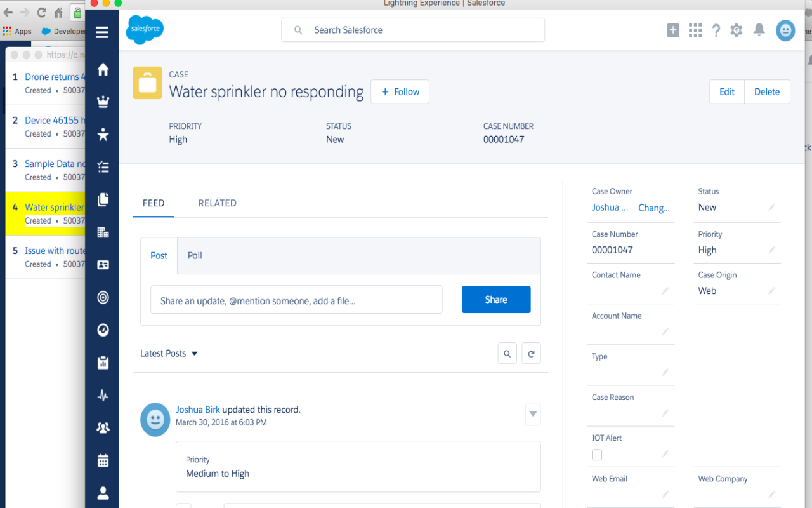
Task: Open Salesforce Setup gear icon
Action: (x=736, y=30)
